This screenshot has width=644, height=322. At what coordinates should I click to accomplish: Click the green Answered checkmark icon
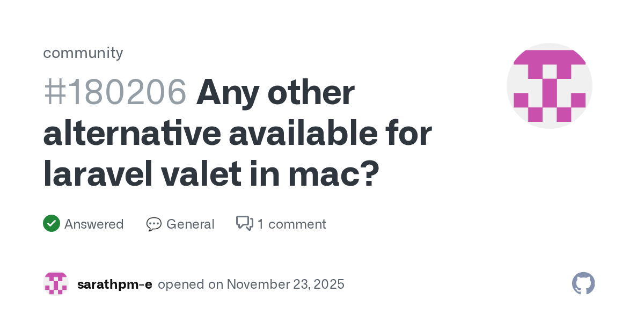[x=52, y=223]
